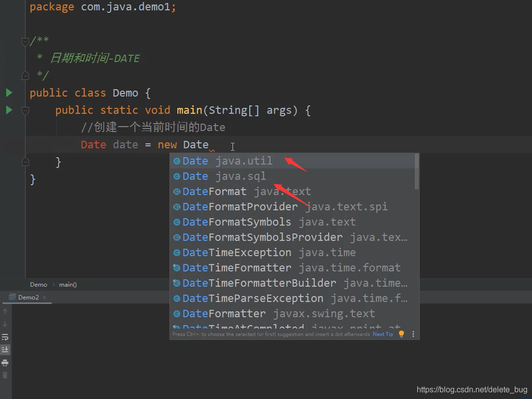The height and width of the screenshot is (399, 532).
Task: Click the lightbulb icon in completion popup
Action: pos(401,334)
